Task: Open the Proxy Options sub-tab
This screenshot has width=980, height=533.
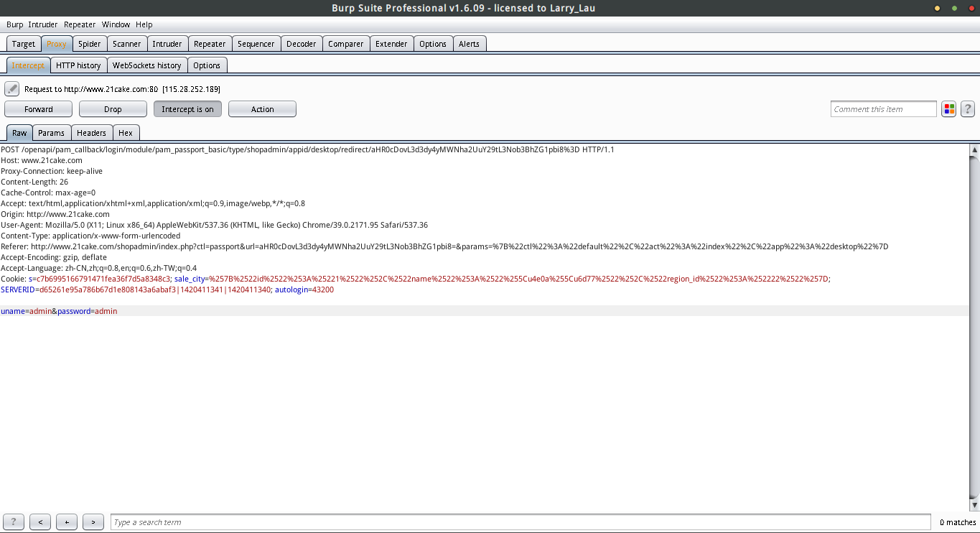Action: [207, 65]
